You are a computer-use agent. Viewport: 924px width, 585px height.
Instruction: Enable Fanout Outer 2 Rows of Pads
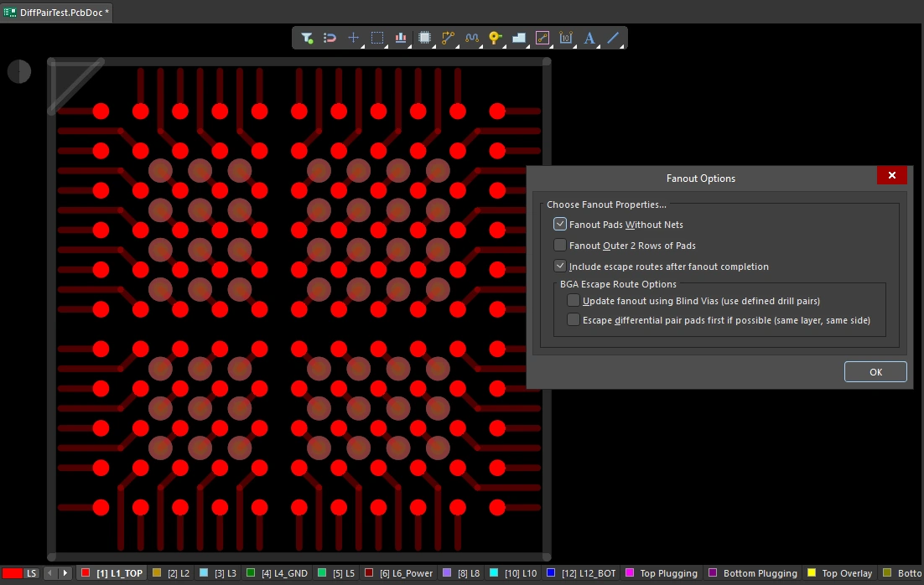(559, 245)
